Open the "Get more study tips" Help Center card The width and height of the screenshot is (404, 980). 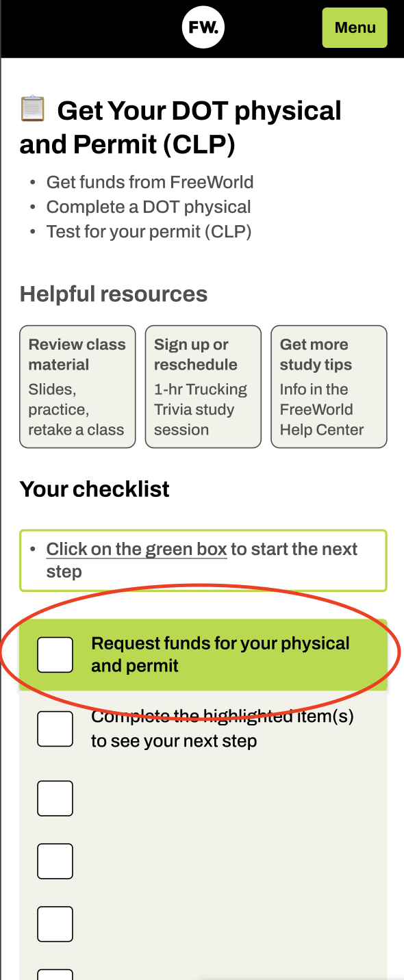[329, 387]
